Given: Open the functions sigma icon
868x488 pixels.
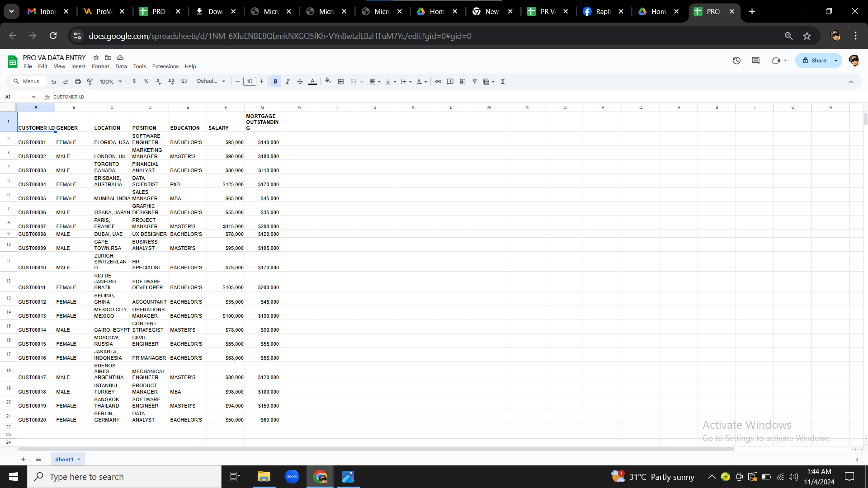Looking at the screenshot, I should click(x=503, y=82).
